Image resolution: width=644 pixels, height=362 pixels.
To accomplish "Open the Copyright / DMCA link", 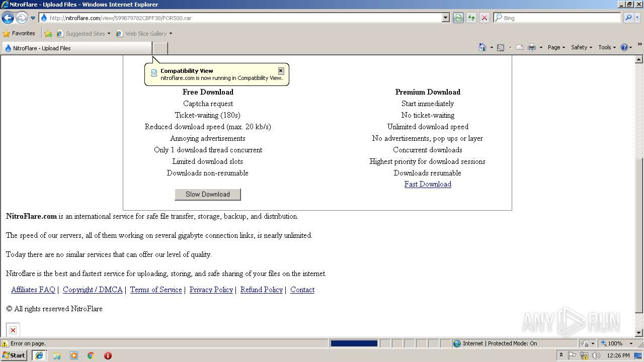I will (x=93, y=290).
